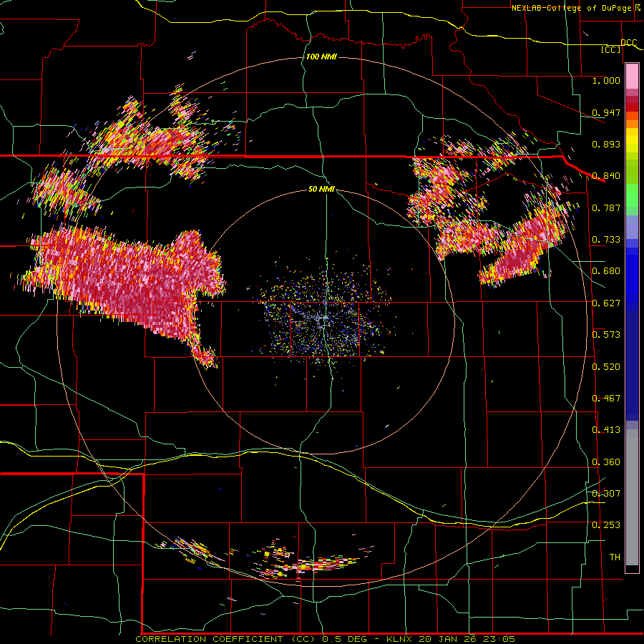
Task: Click the 0.947 color scale value
Action: (x=606, y=112)
